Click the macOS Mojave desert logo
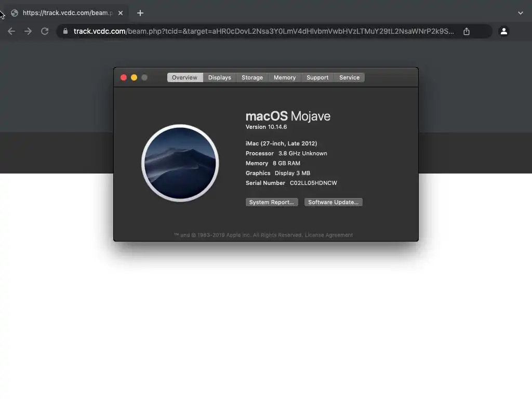532x399 pixels. click(x=180, y=163)
